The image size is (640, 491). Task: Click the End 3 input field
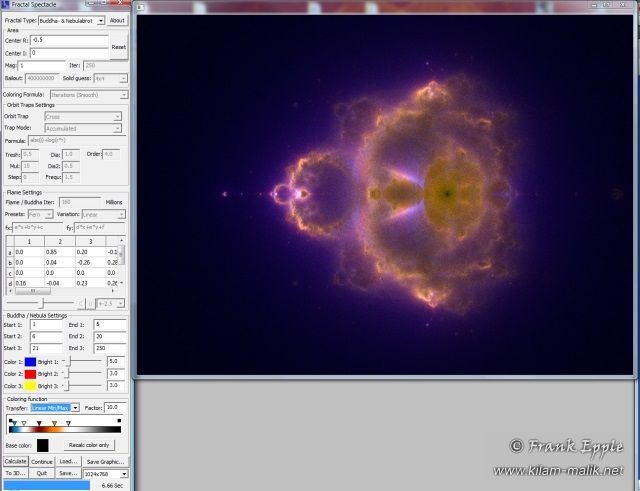(x=110, y=349)
